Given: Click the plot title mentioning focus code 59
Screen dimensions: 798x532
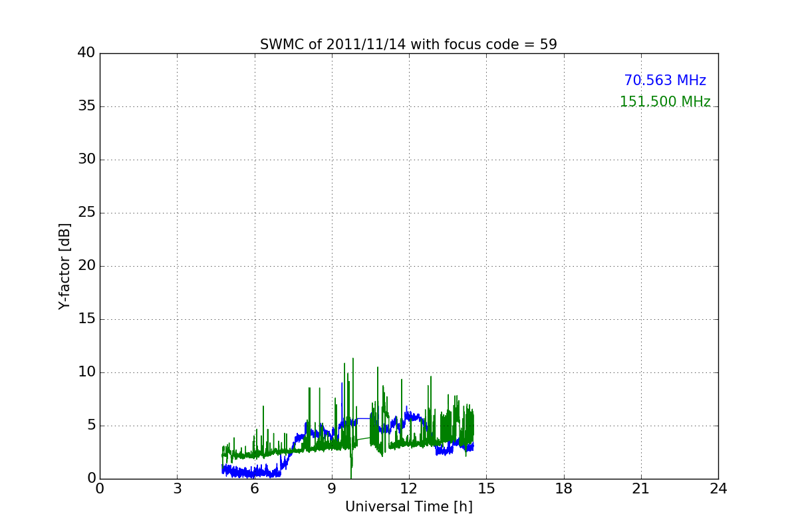Looking at the screenshot, I should coord(408,45).
